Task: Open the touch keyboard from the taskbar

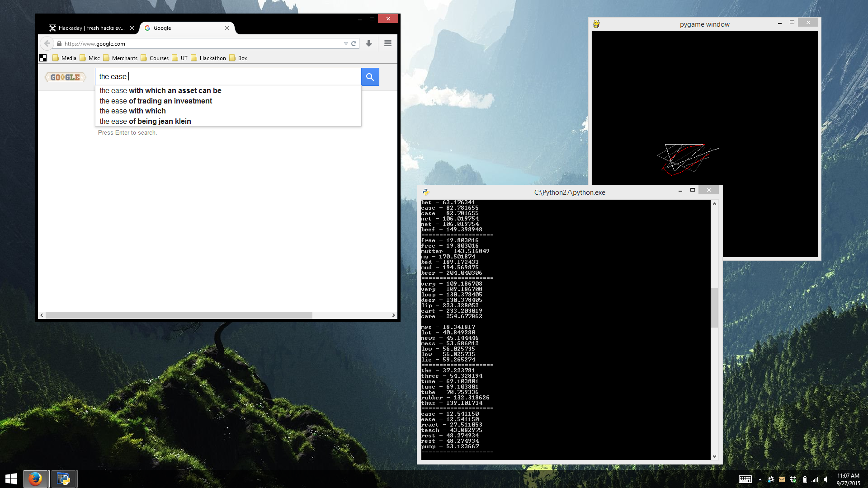Action: coord(745,479)
